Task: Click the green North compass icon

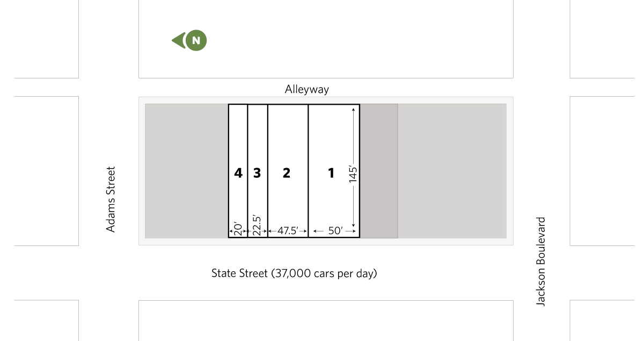Action: [196, 40]
